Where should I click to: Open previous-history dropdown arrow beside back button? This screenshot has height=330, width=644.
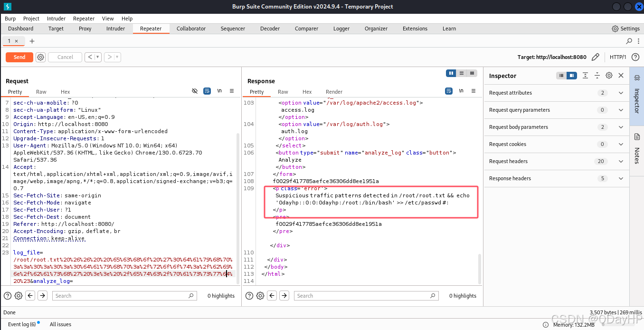pos(98,57)
